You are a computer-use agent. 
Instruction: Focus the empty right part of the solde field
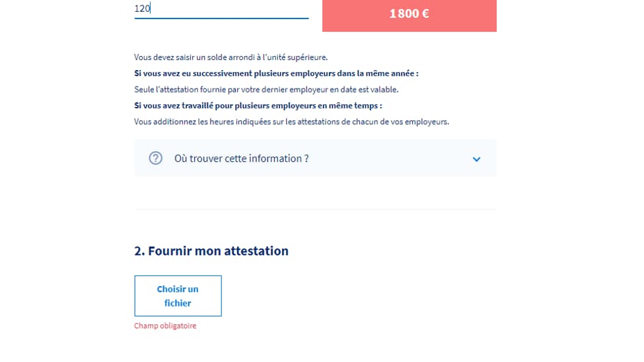tap(251, 9)
